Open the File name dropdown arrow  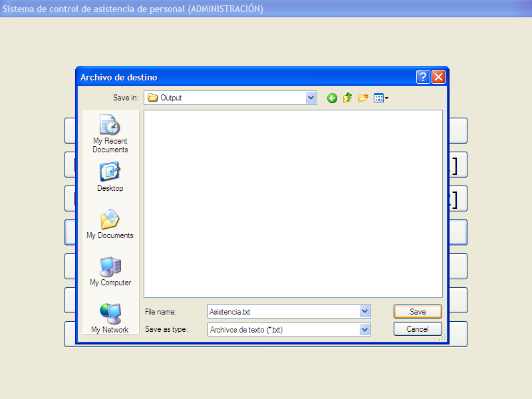click(364, 311)
